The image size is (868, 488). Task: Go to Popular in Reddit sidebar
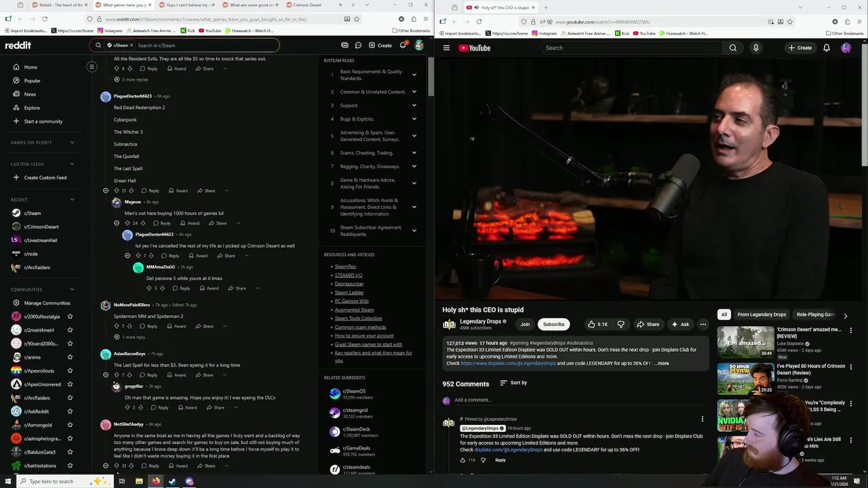[32, 81]
